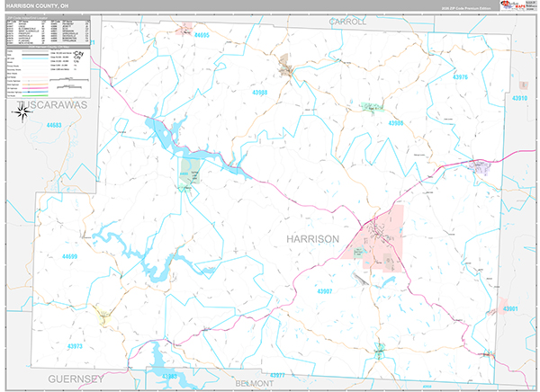Click ZIP code label 43910
The image size is (540, 392).
tap(519, 98)
